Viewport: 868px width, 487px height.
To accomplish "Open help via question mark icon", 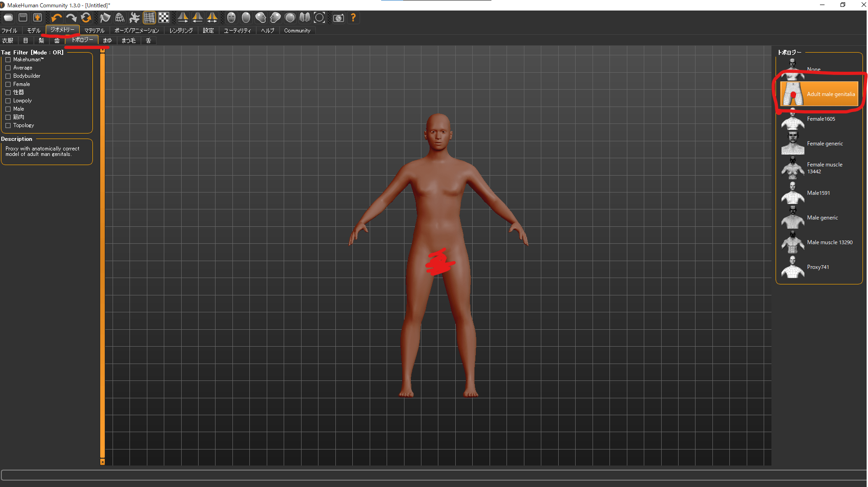I will point(353,18).
